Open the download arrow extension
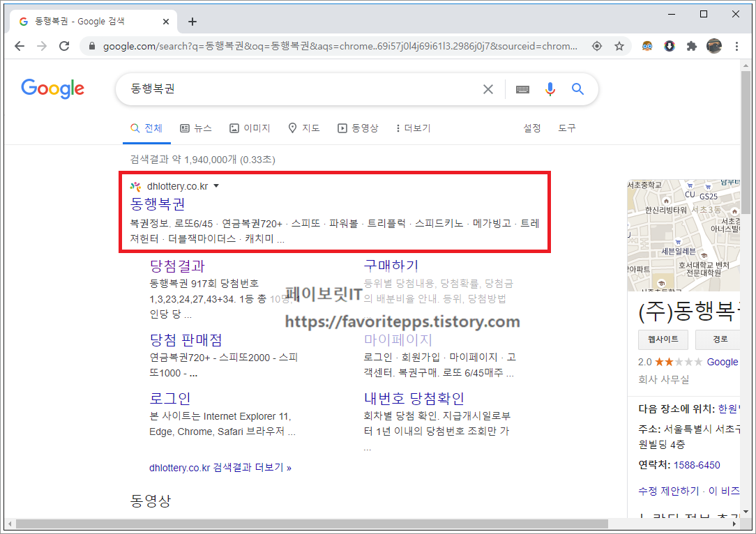Viewport: 756px width, 534px height. coord(670,46)
